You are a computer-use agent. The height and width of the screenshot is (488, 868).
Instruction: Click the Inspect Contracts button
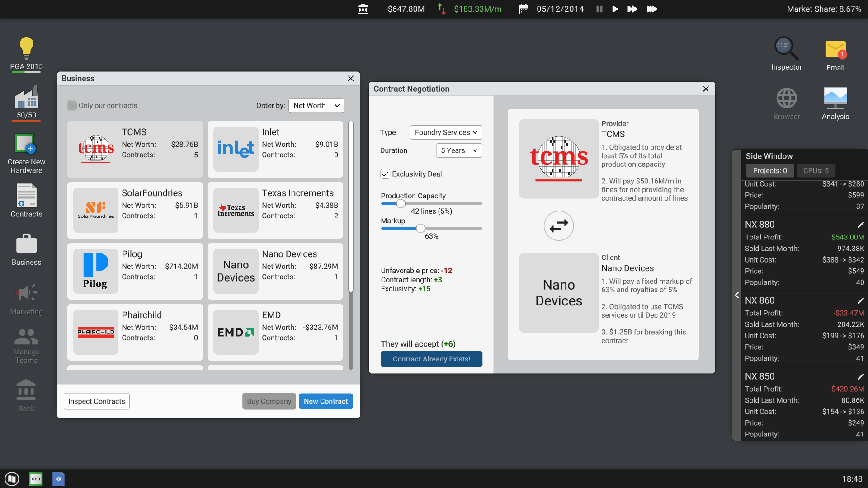tap(96, 401)
